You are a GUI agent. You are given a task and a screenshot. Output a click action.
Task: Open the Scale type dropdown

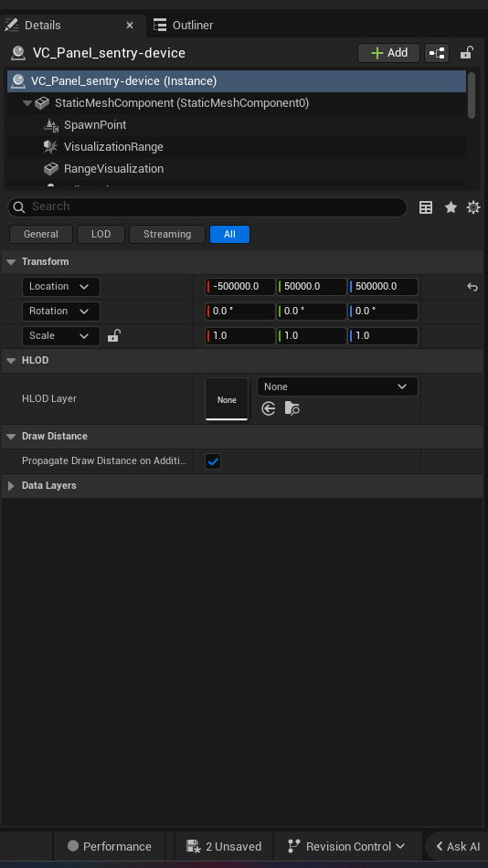pos(61,336)
